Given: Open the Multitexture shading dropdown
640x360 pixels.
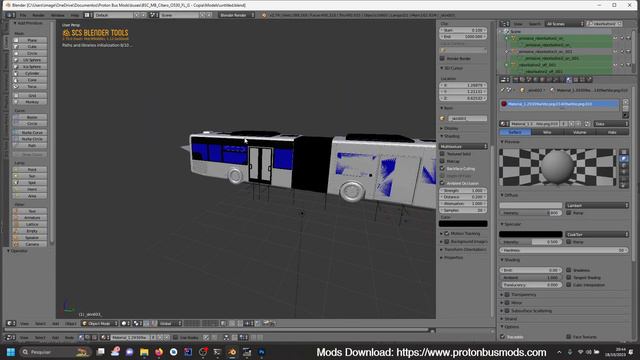Looking at the screenshot, I should point(463,146).
